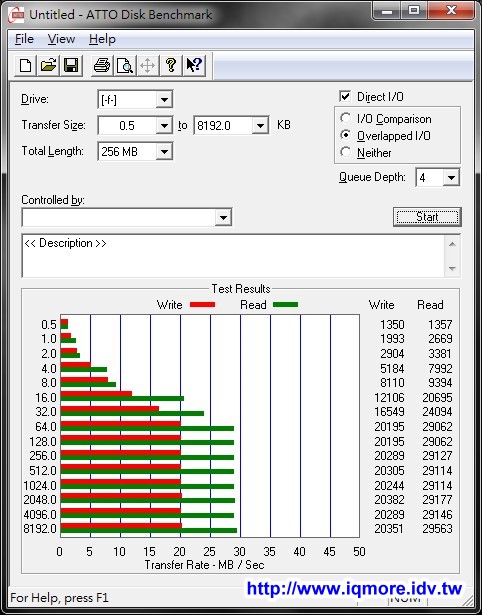Click the yellow question mark About icon
The height and width of the screenshot is (615, 482).
tap(171, 65)
